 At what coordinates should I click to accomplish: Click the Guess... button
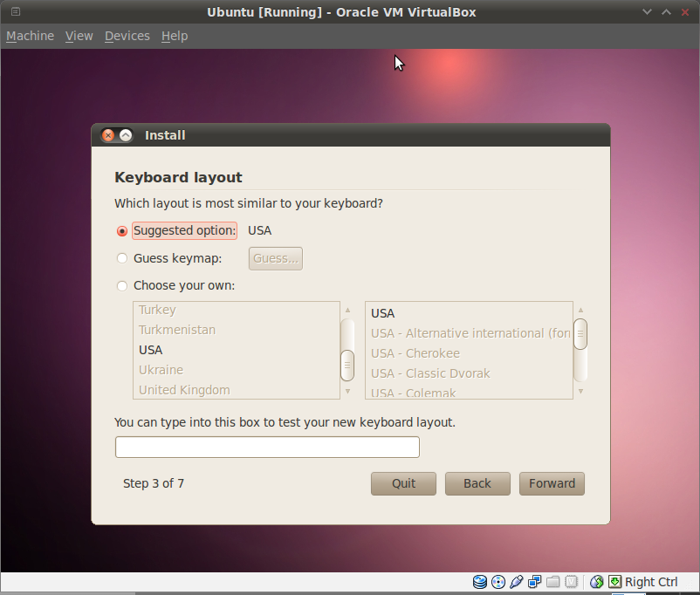276,258
